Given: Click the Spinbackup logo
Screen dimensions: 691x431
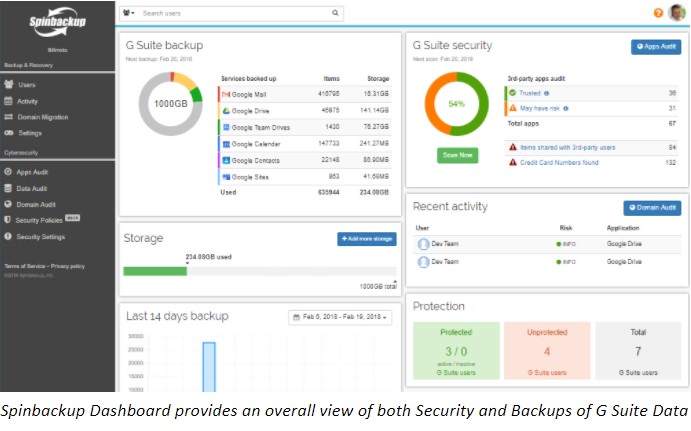Looking at the screenshot, I should [57, 21].
